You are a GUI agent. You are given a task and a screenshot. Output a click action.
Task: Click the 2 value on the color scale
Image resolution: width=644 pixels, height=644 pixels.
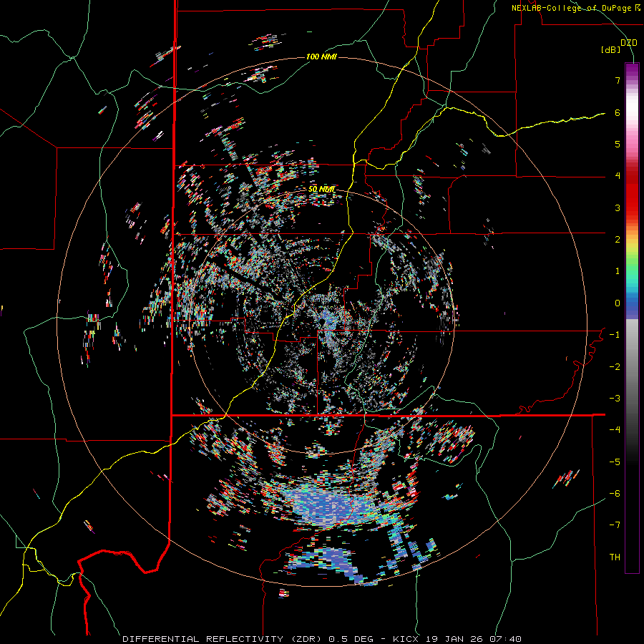tap(618, 240)
